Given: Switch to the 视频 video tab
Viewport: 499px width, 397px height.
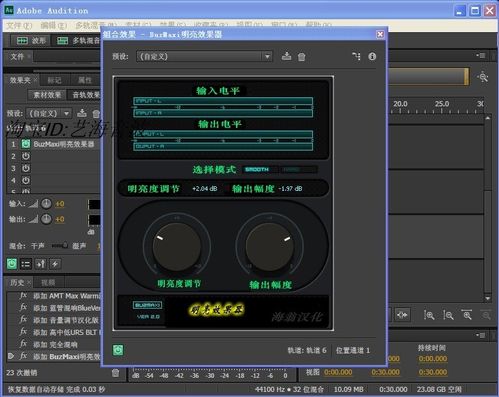Looking at the screenshot, I should click(48, 283).
